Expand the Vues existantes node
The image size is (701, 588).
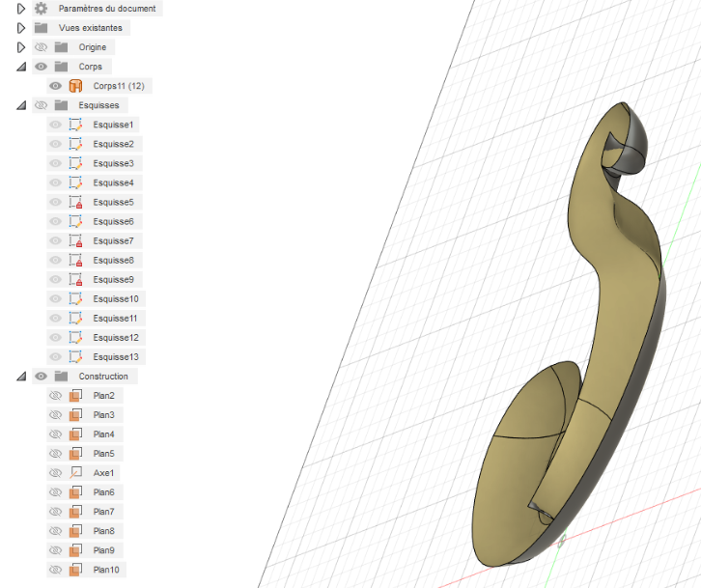21,28
